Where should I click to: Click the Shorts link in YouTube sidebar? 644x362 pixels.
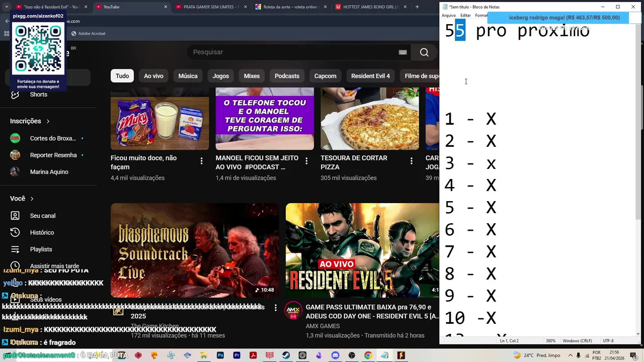pos(38,95)
